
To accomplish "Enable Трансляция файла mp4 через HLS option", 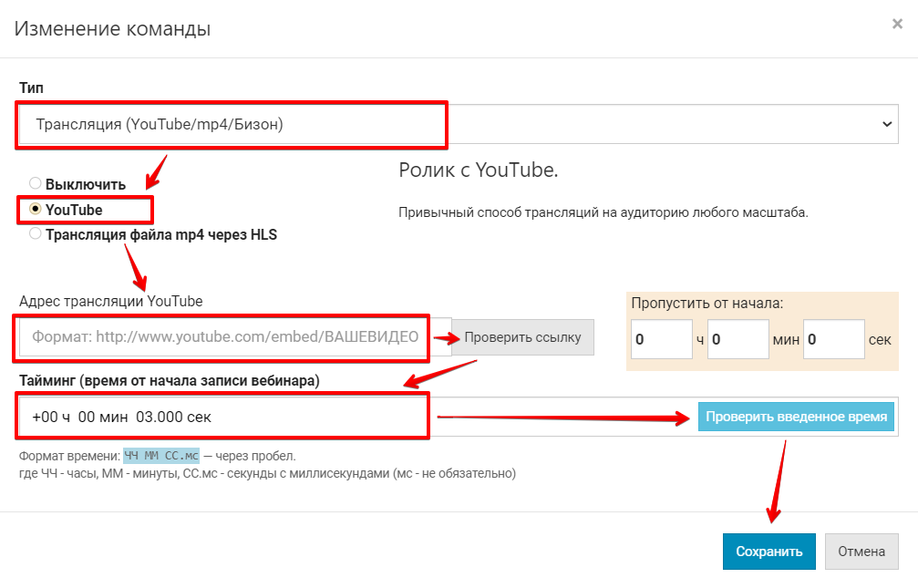I will (x=36, y=234).
